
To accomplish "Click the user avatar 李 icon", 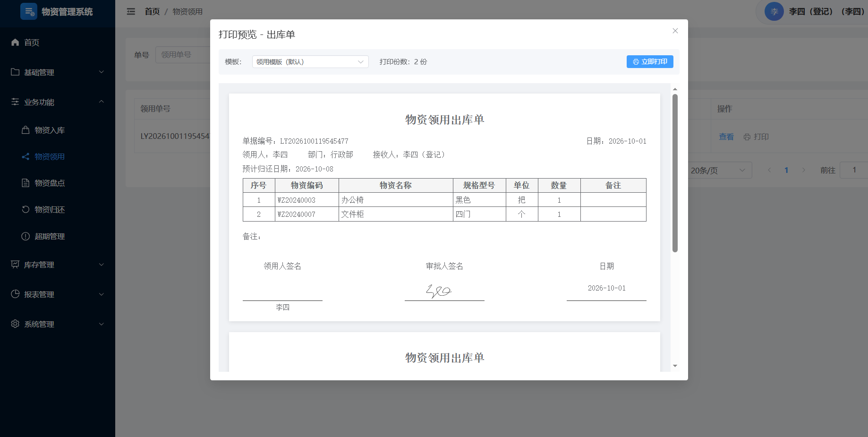I will pyautogui.click(x=774, y=11).
